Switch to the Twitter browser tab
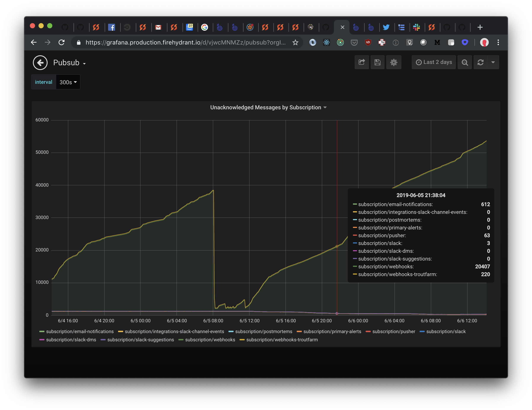Viewport: 532px width, 410px height. 386,27
